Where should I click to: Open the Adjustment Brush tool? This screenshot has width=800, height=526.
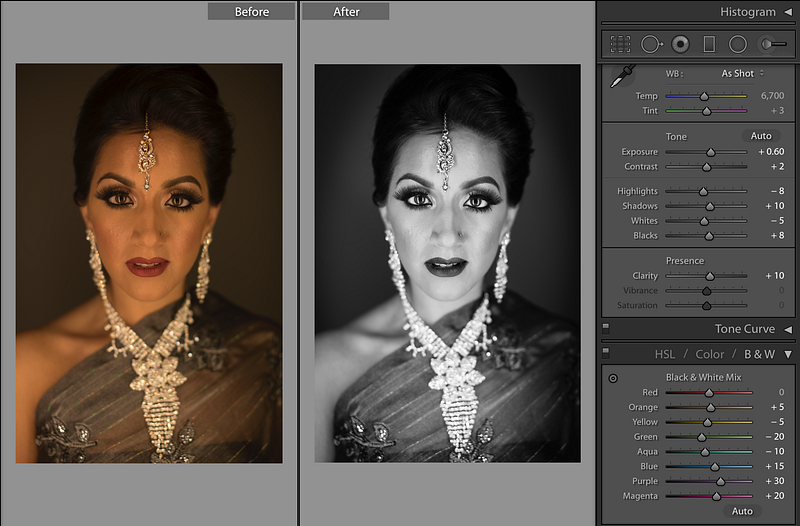tap(773, 44)
